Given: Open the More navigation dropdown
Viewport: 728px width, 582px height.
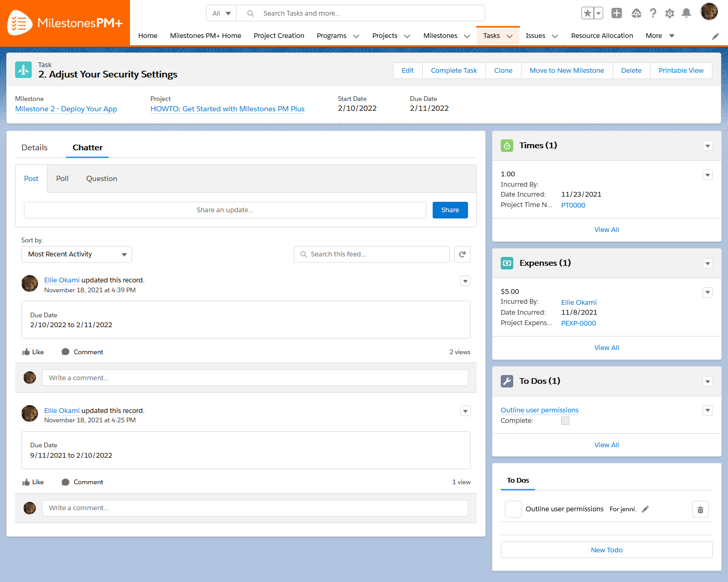Looking at the screenshot, I should click(x=660, y=36).
